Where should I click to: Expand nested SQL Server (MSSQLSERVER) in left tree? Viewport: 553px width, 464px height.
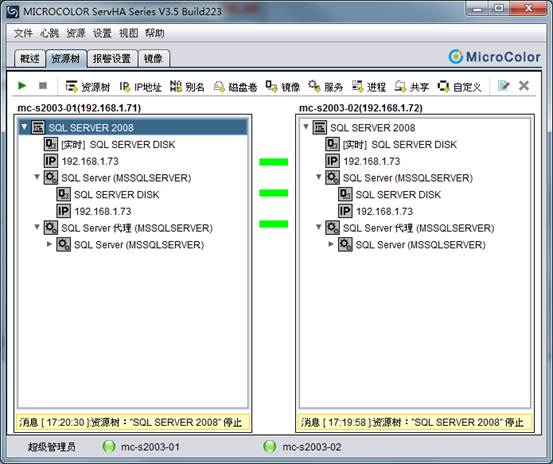pos(49,244)
